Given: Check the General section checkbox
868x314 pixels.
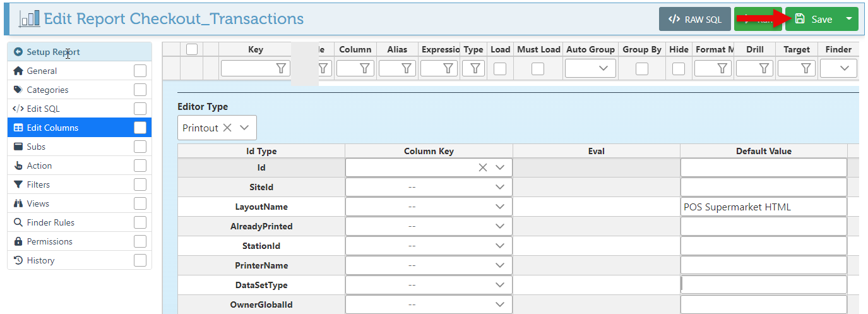Looking at the screenshot, I should point(140,71).
